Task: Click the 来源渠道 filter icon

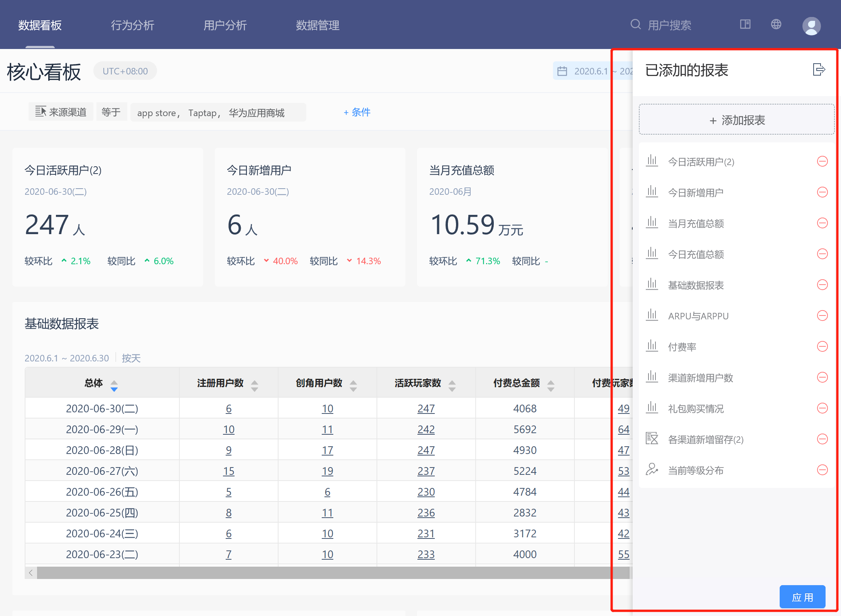Action: tap(41, 112)
